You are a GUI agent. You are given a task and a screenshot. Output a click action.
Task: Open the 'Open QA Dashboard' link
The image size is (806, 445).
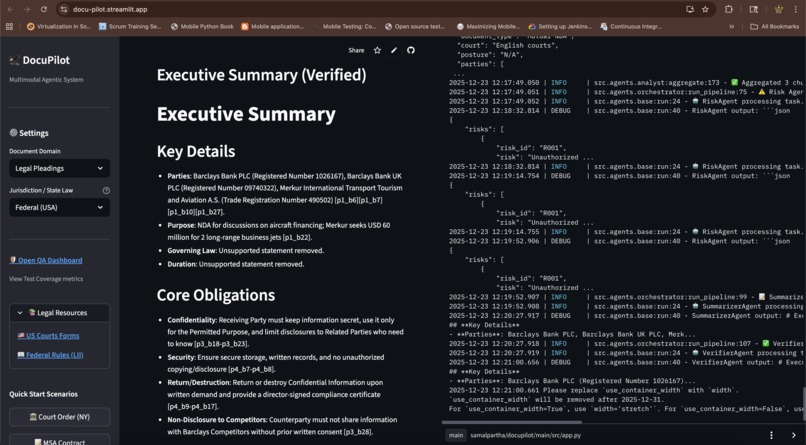[46, 260]
